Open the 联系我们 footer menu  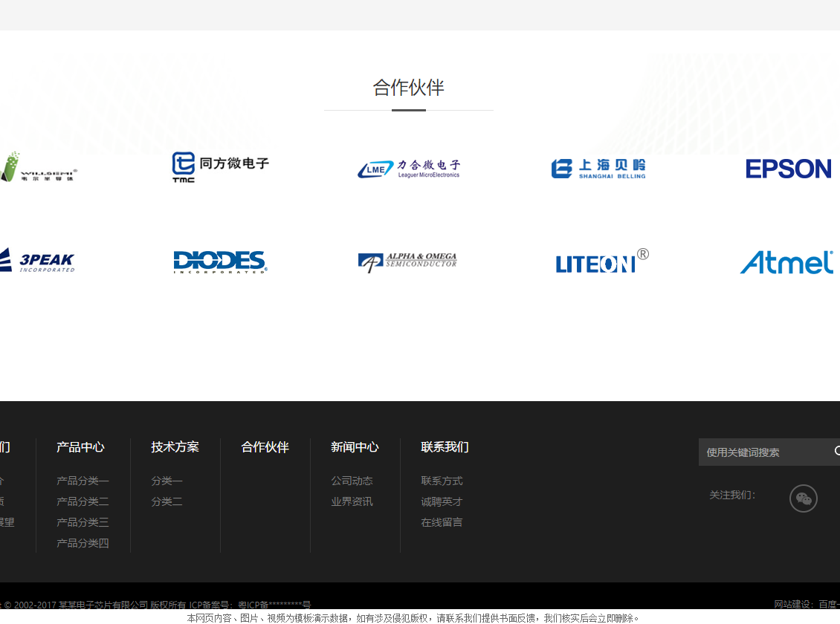pos(445,447)
